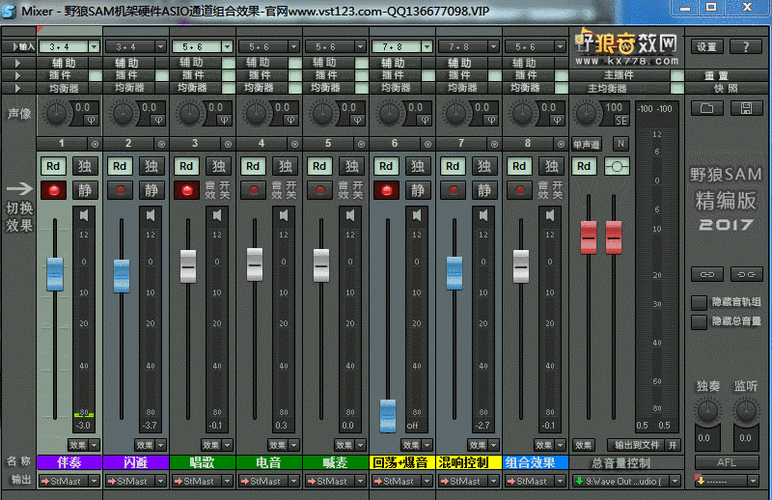772x500 pixels.
Task: Click the stereo link icon on master
Action: [616, 166]
